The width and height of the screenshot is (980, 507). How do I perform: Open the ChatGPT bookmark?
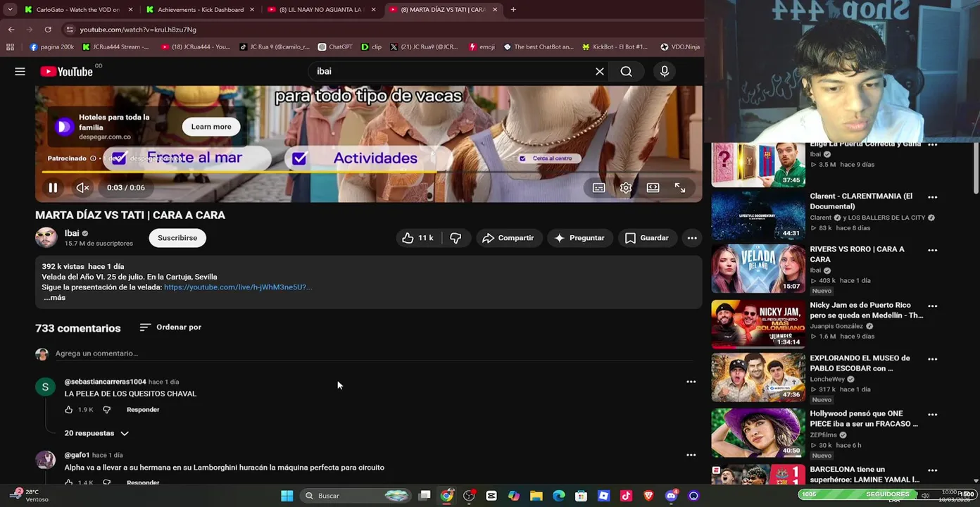[335, 47]
